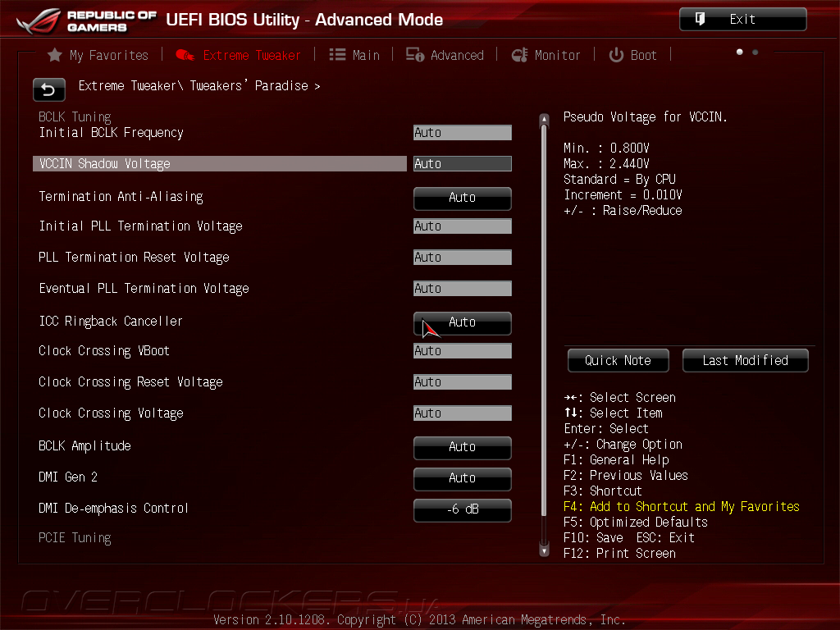
Task: Select Termination Anti-Aliasing label
Action: pos(121,197)
